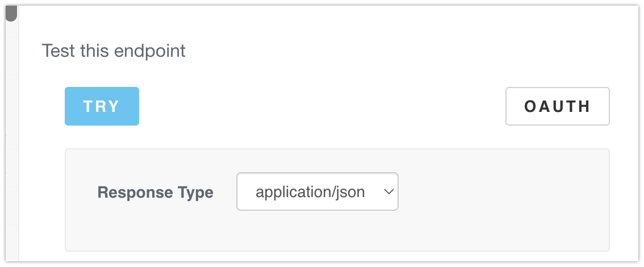Screen dimensions: 644x267
Task: Click the Response Type label
Action: point(155,193)
